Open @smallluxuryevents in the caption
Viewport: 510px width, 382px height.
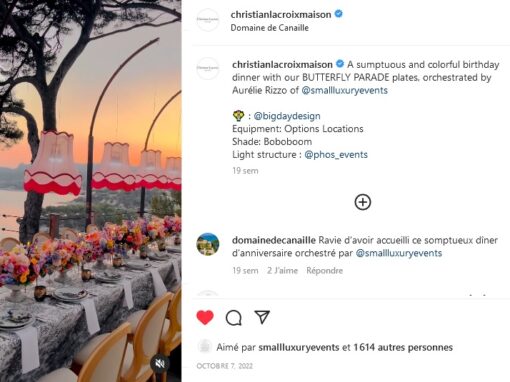point(344,90)
